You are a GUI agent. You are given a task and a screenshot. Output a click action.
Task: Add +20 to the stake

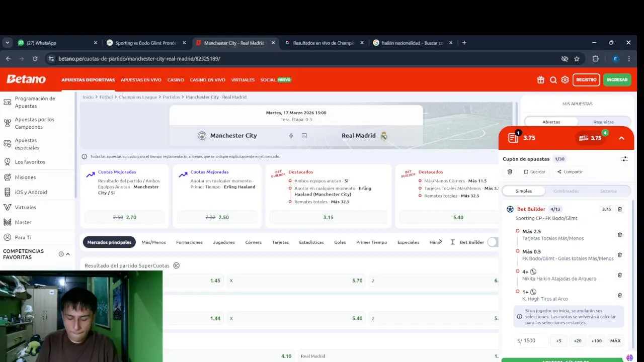tap(578, 341)
